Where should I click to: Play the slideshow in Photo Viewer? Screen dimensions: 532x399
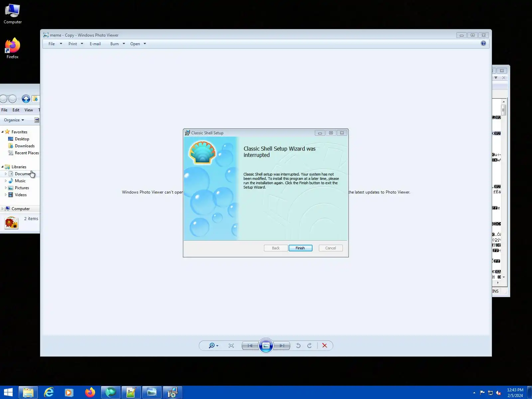point(266,346)
